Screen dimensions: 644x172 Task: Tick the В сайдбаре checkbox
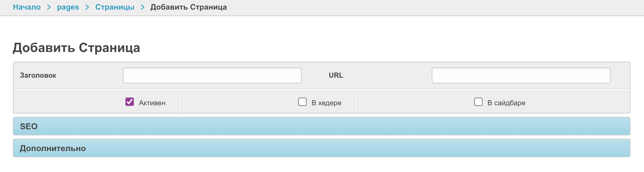(x=478, y=102)
